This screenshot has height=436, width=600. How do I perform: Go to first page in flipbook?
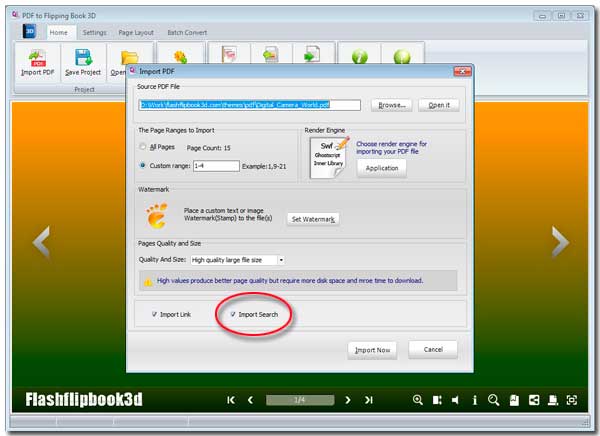(231, 400)
